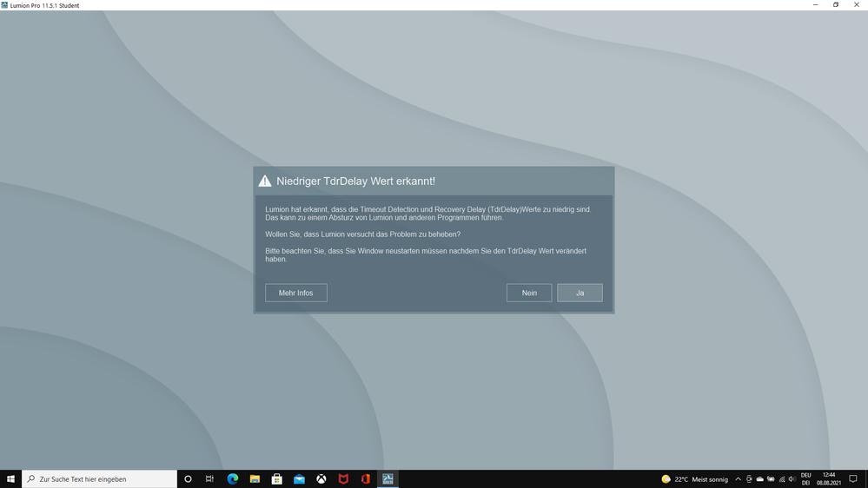Open Cortana circle icon

click(188, 479)
